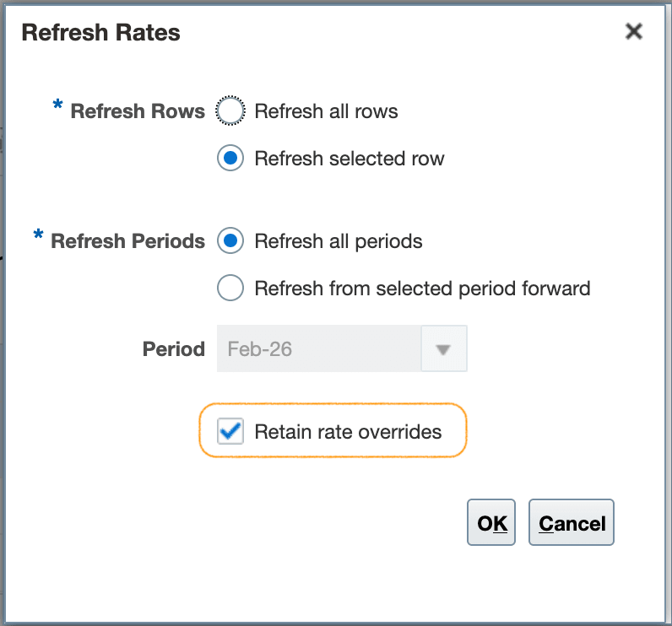This screenshot has width=672, height=626.
Task: Click the "Refresh all periods" label text
Action: (338, 241)
